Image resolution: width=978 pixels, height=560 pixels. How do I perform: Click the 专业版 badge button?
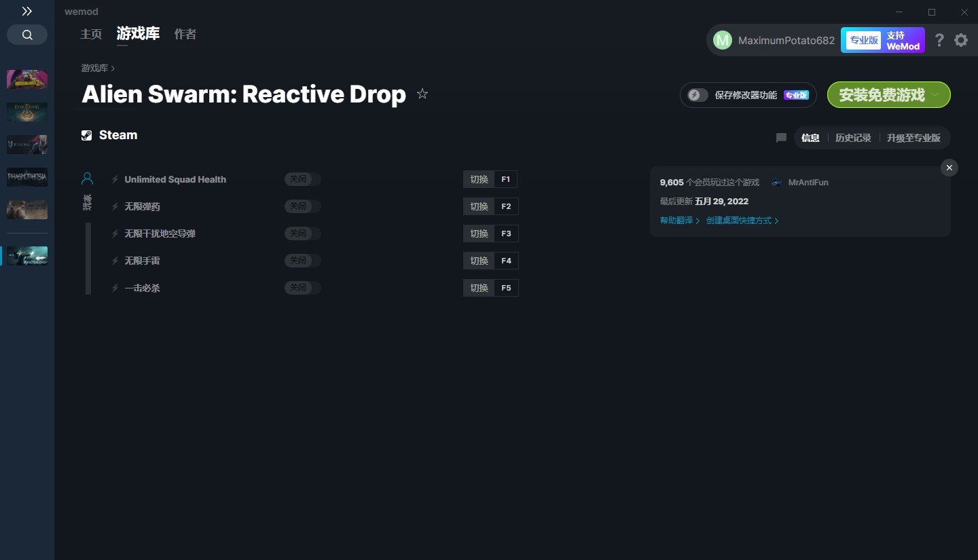coord(863,40)
